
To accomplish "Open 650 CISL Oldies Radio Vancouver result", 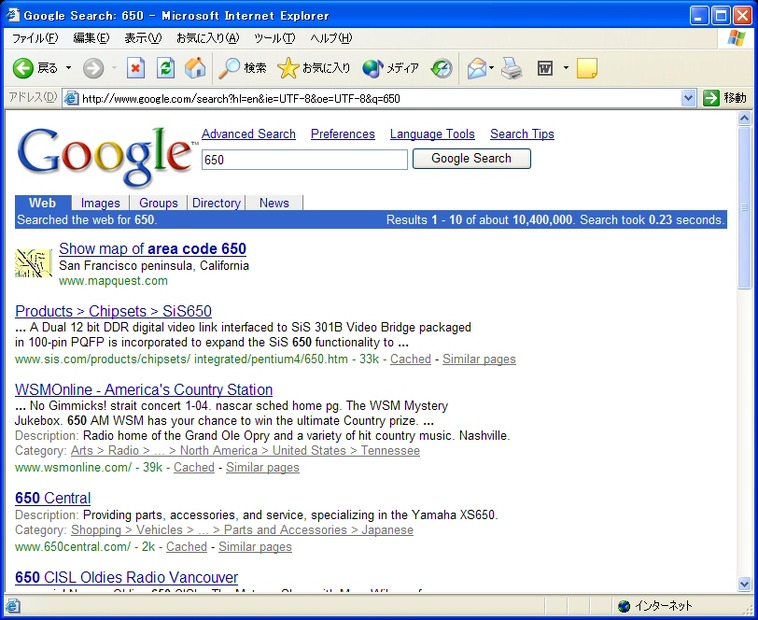I will pyautogui.click(x=126, y=577).
